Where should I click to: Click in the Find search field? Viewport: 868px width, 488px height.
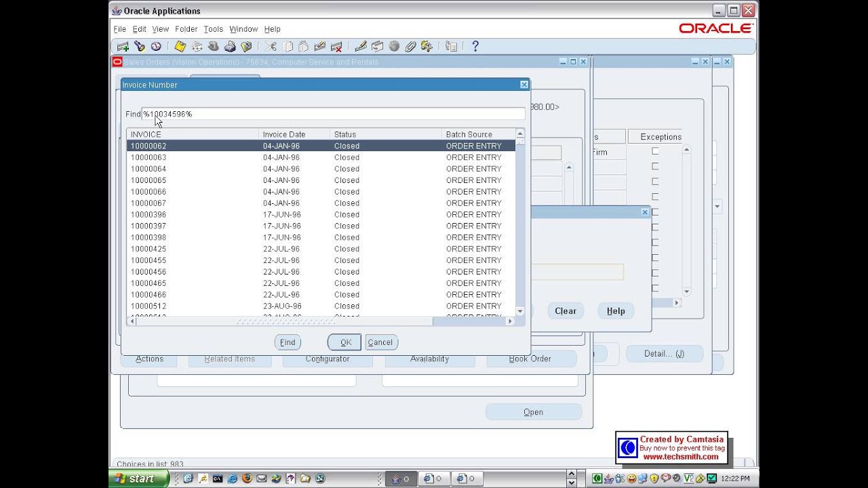point(333,114)
